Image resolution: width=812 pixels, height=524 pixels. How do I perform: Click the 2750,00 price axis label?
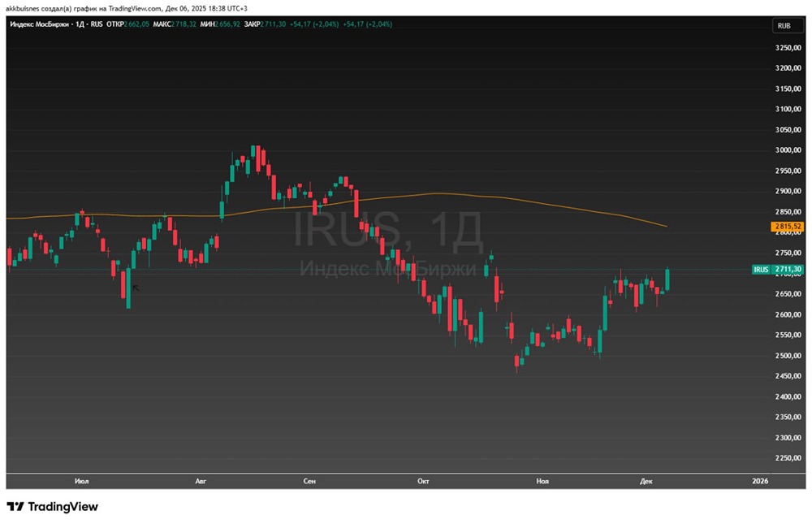point(788,253)
